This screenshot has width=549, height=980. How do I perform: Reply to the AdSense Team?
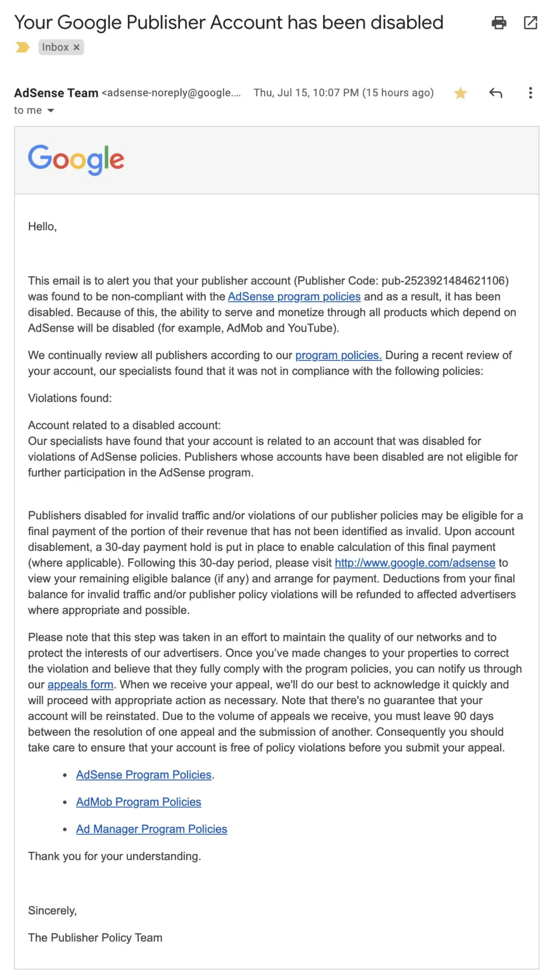point(495,93)
